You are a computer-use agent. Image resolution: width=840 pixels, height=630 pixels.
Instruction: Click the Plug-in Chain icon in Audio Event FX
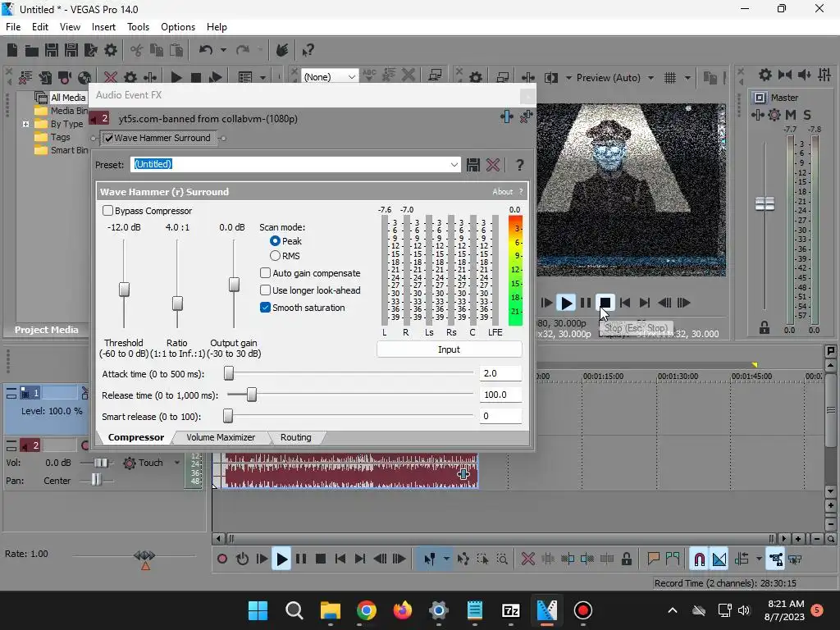coord(506,116)
